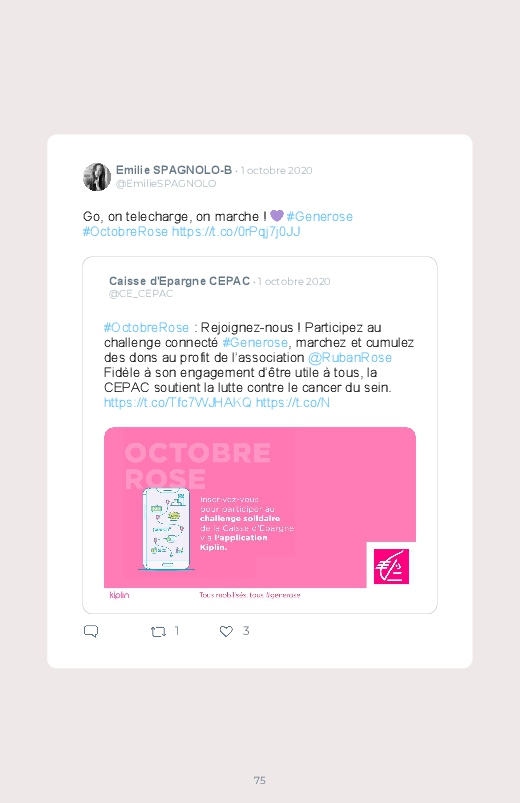Click the Caisse d'Epargne CEPAC account name
Image resolution: width=520 pixels, height=803 pixels.
click(179, 281)
